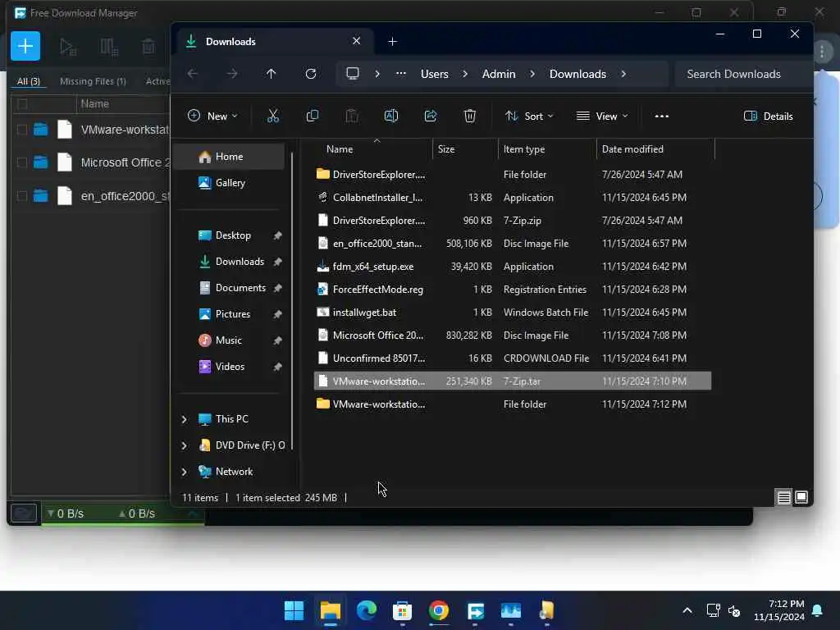Image resolution: width=840 pixels, height=630 pixels.
Task: Open the Sort dropdown menu
Action: (529, 116)
